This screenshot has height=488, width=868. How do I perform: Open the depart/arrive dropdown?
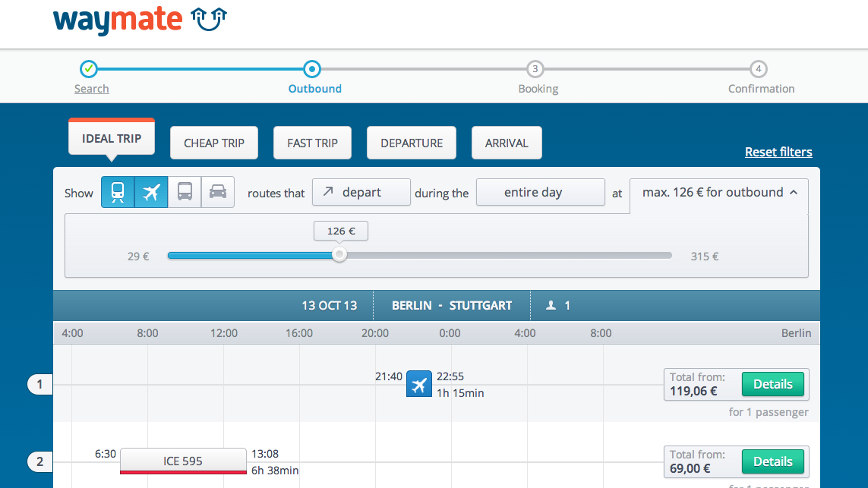pos(361,192)
